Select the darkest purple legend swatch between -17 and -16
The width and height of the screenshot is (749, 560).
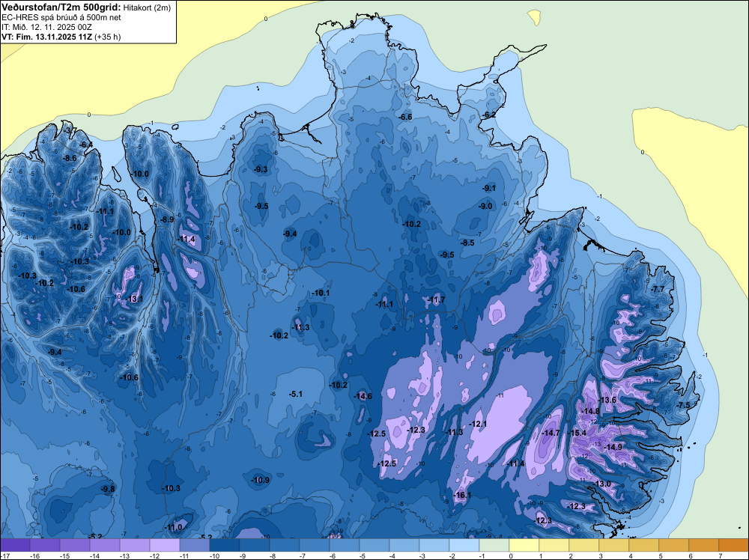(15, 545)
